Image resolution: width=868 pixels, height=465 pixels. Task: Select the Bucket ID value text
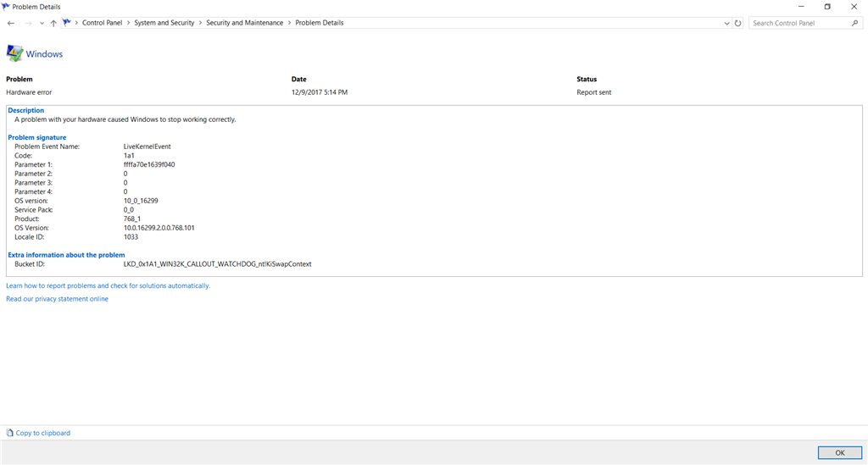tap(218, 264)
